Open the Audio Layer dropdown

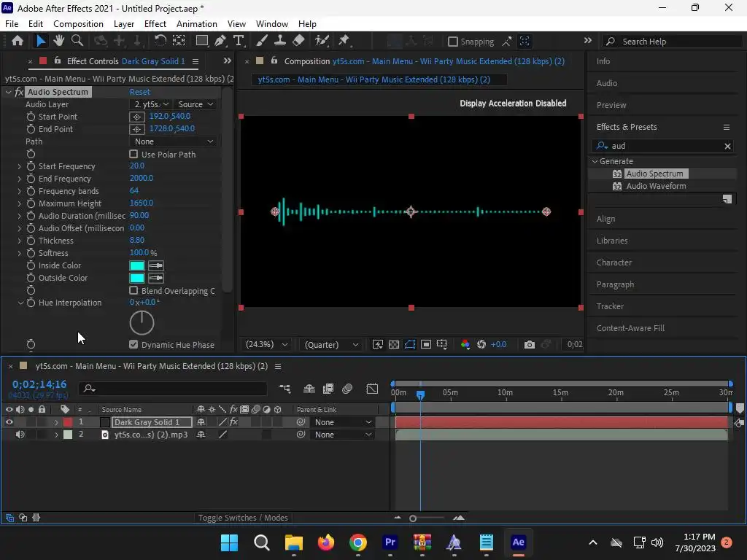150,104
